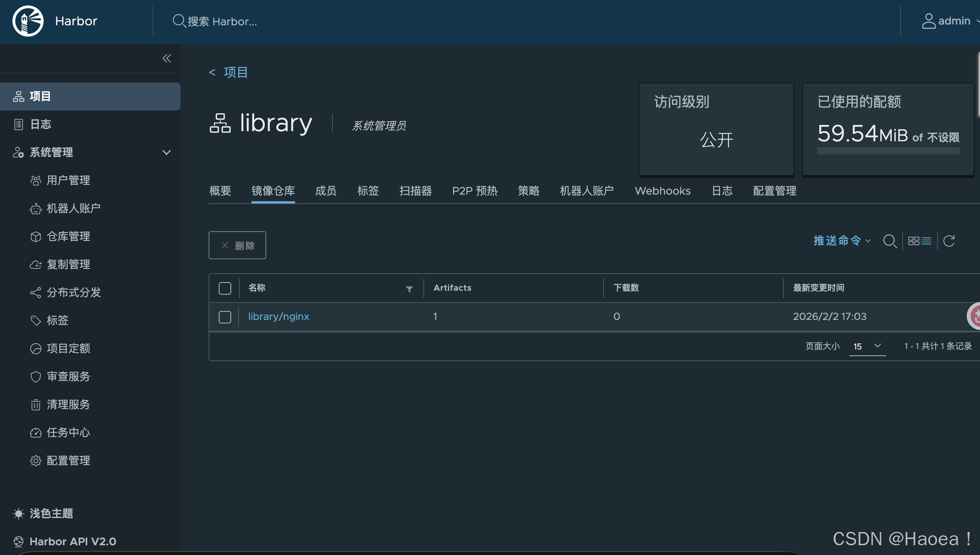Check the select-all repositories checkbox

pyautogui.click(x=225, y=288)
